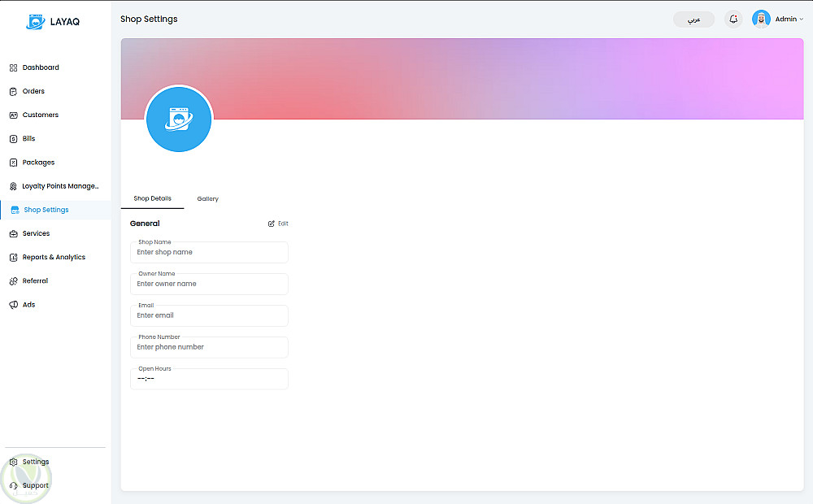Screen dimensions: 813x504
Task: Click the Shop Settings store icon
Action: coord(15,210)
